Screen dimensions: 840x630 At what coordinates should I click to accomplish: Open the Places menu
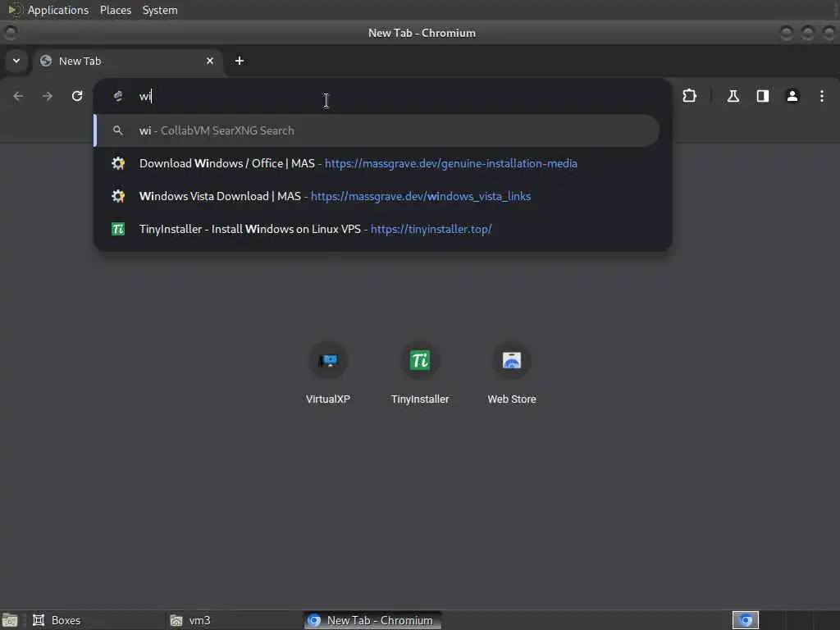click(x=115, y=10)
